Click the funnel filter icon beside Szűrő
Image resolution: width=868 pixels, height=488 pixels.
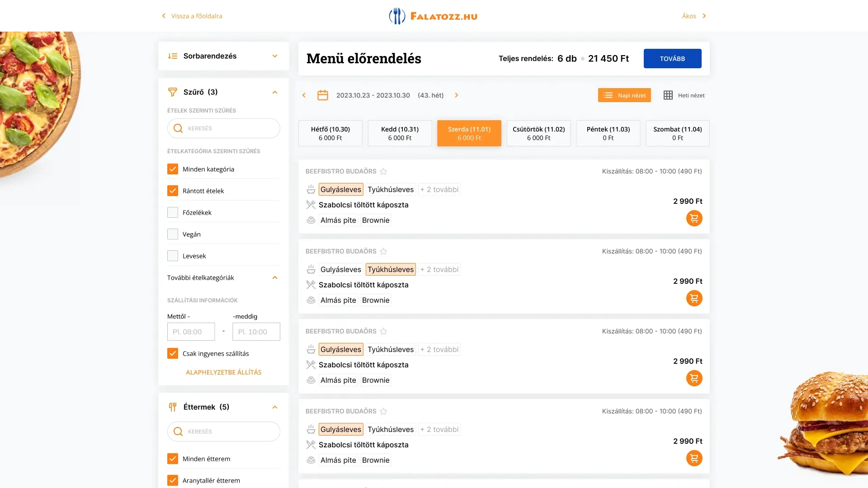tap(173, 92)
